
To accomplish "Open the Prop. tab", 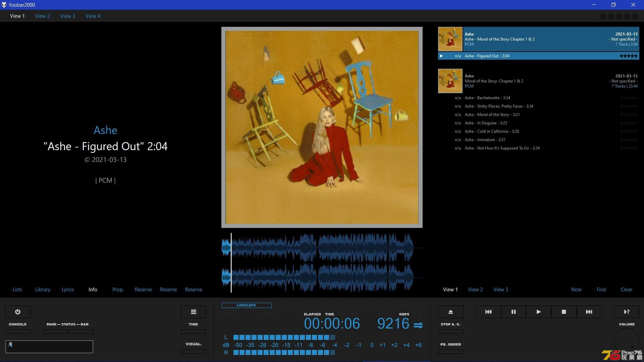I will [x=118, y=289].
